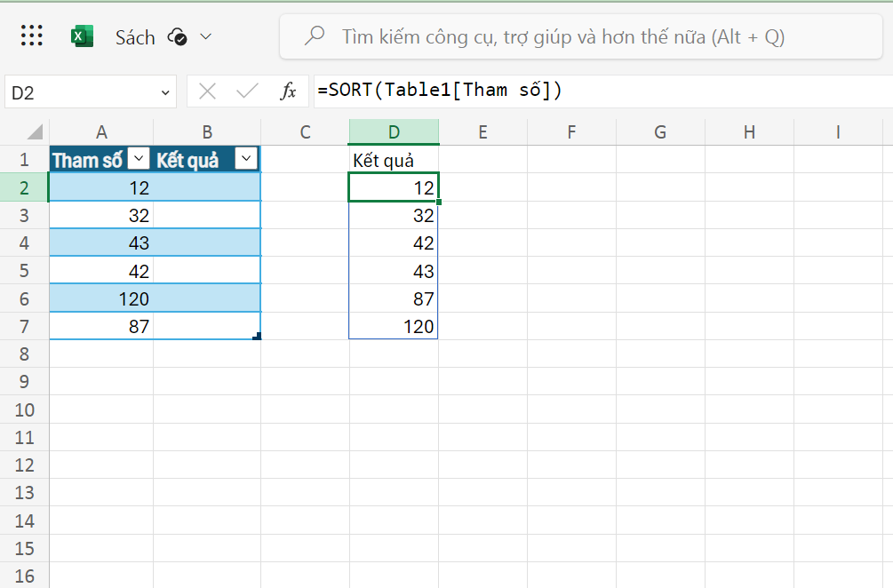Click the Select All corner triangle
The image size is (893, 588).
tap(36, 132)
